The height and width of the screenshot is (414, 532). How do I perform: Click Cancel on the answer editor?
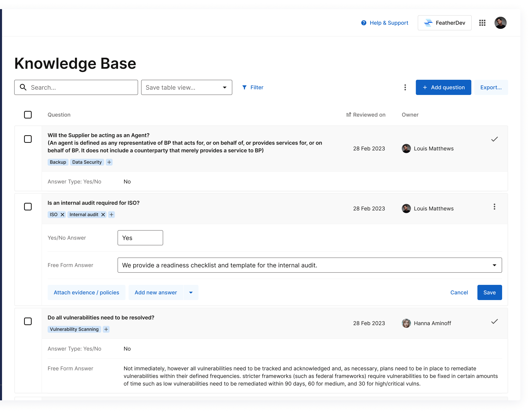click(x=459, y=292)
